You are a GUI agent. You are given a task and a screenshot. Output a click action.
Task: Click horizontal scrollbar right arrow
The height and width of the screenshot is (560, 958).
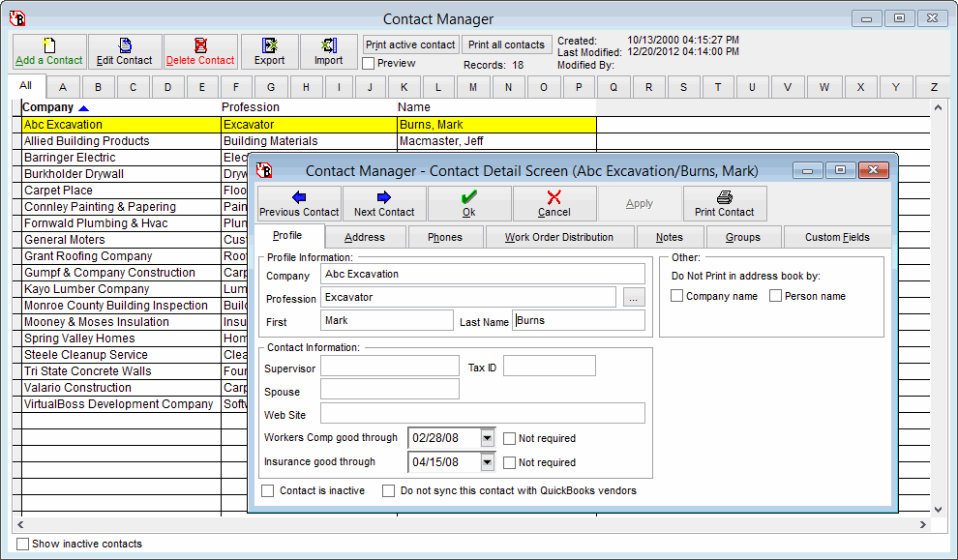(x=922, y=524)
